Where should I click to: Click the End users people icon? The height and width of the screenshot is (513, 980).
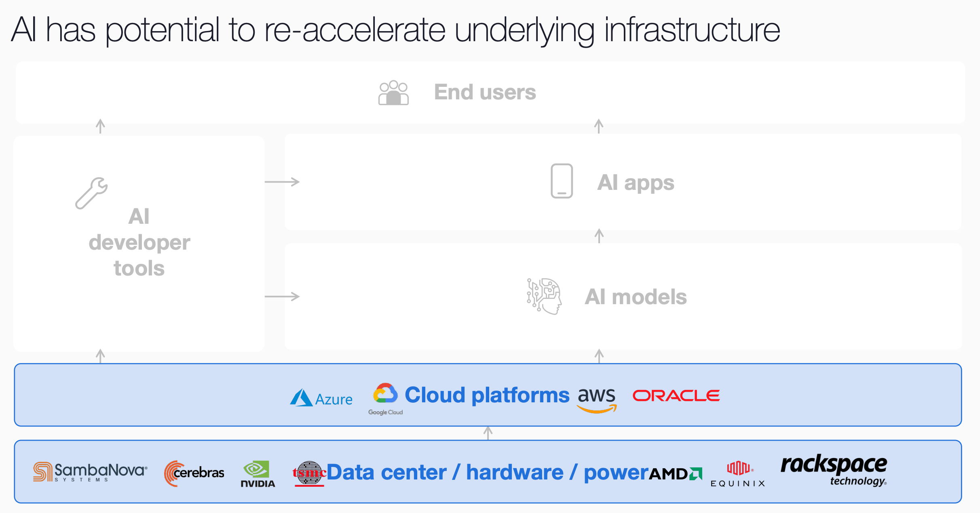click(x=393, y=93)
